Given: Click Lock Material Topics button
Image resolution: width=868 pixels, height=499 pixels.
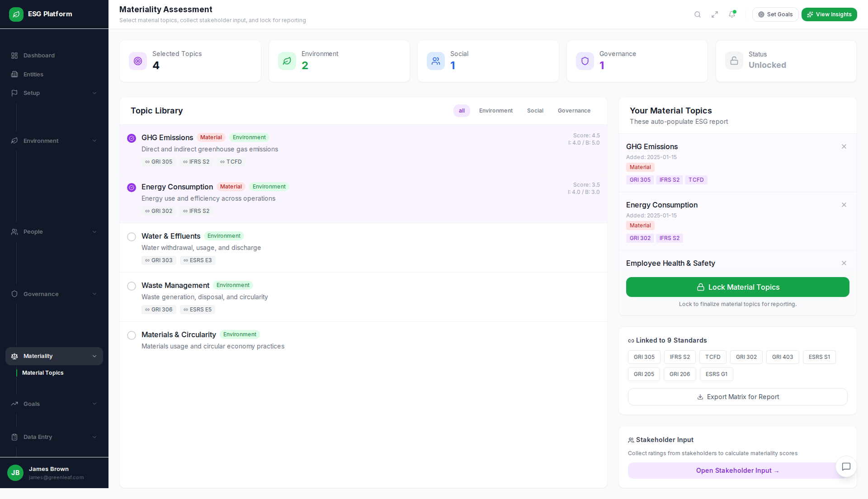Looking at the screenshot, I should 737,287.
